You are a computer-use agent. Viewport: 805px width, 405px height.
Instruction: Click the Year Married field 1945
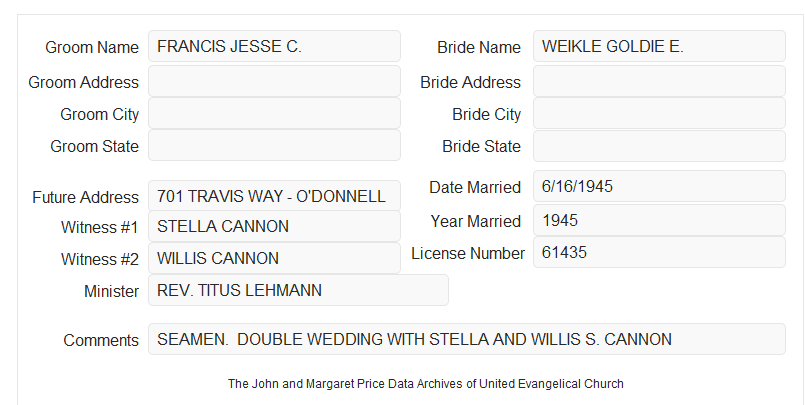pyautogui.click(x=659, y=220)
